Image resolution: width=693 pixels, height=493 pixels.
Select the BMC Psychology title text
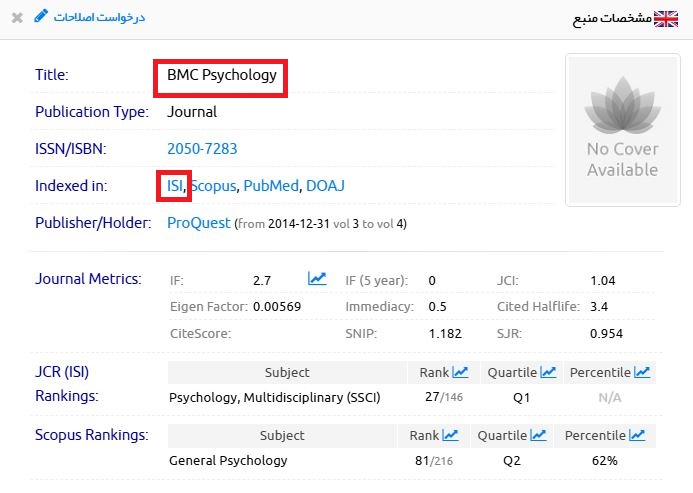coord(221,76)
